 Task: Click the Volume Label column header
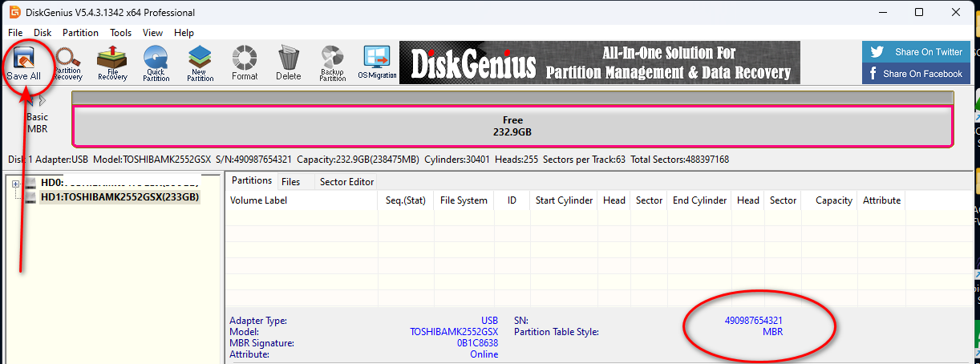[x=302, y=200]
